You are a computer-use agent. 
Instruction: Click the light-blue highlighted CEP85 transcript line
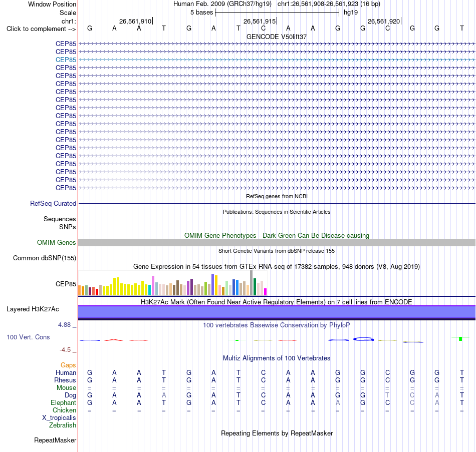pos(277,60)
